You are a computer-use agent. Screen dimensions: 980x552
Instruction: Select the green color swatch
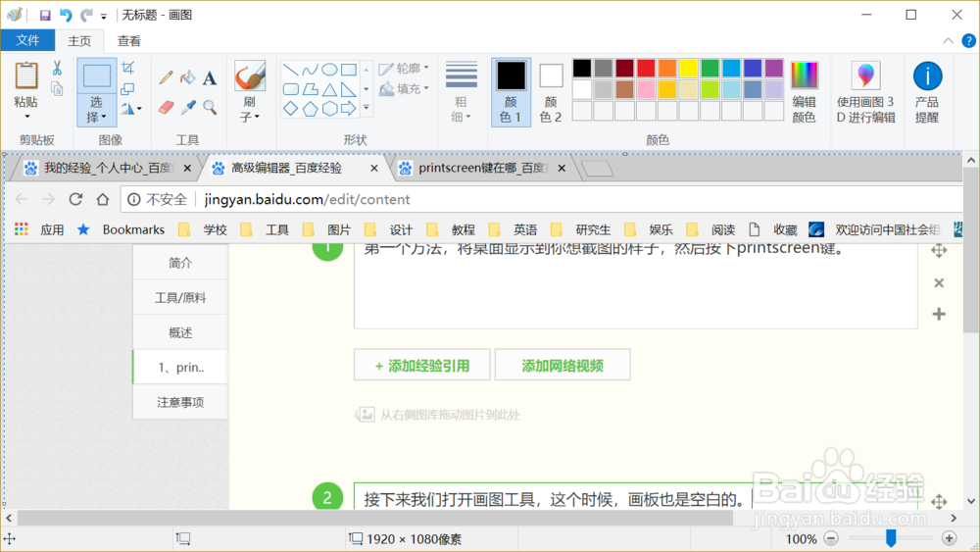pos(710,68)
